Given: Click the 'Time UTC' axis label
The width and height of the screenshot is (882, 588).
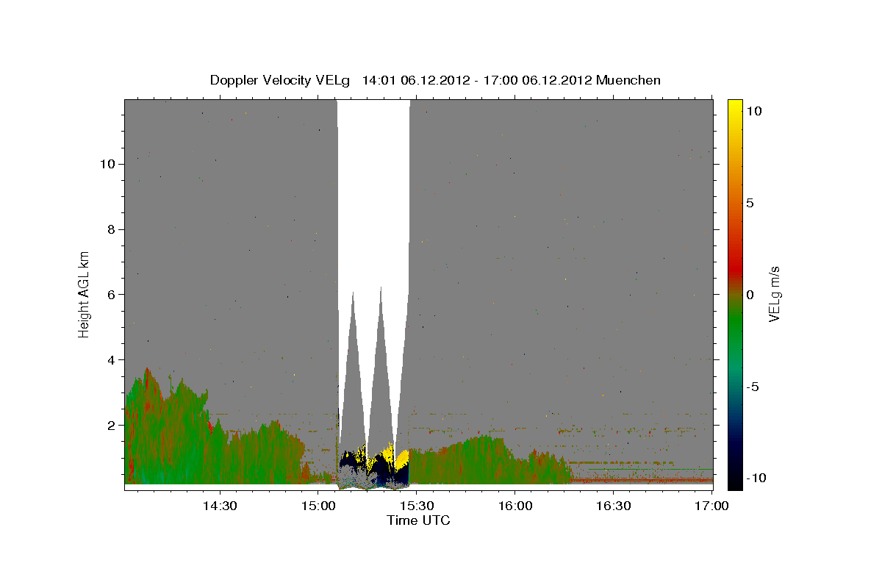Looking at the screenshot, I should [x=418, y=520].
